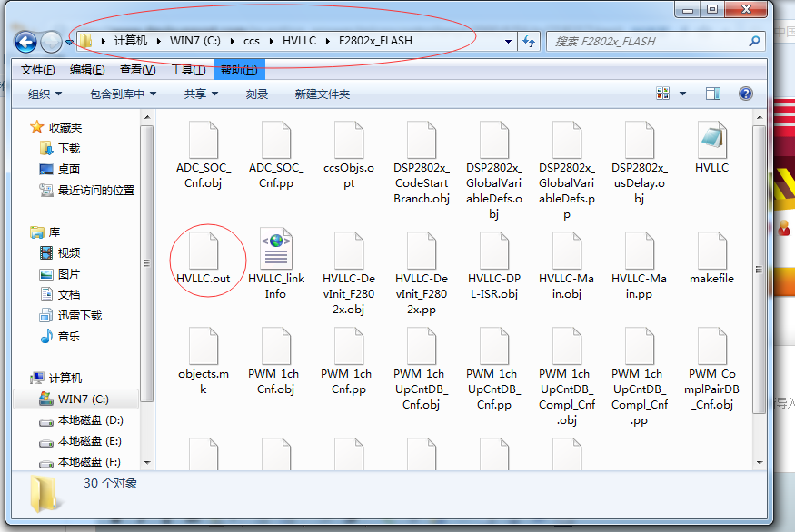Select the makefile file icon
Image resolution: width=795 pixels, height=532 pixels.
711,251
